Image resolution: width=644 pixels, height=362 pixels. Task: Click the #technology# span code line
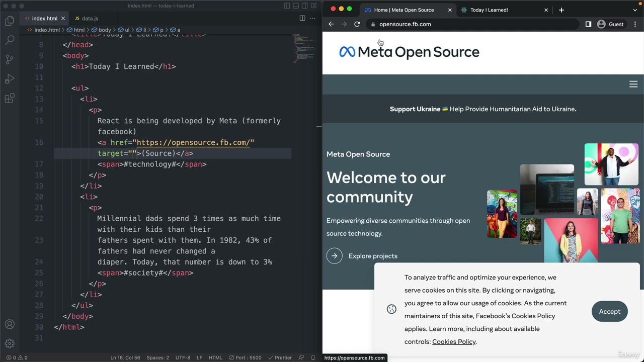(152, 164)
